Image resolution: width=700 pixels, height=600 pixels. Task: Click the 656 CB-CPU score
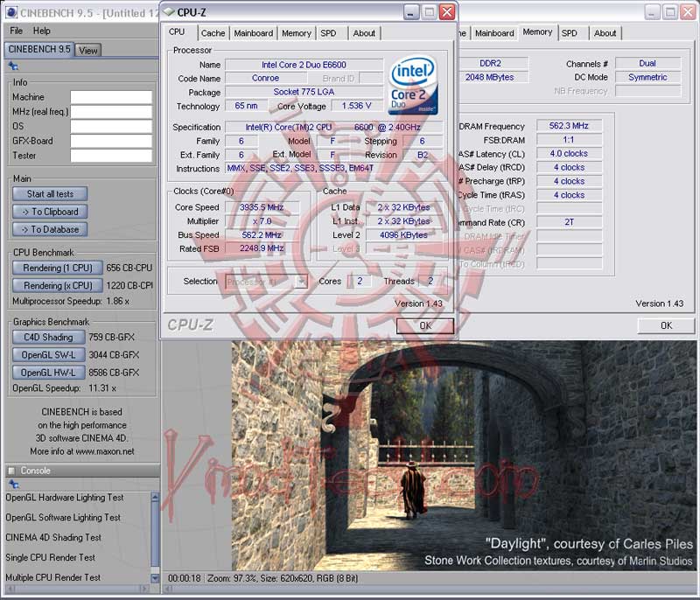(x=129, y=268)
